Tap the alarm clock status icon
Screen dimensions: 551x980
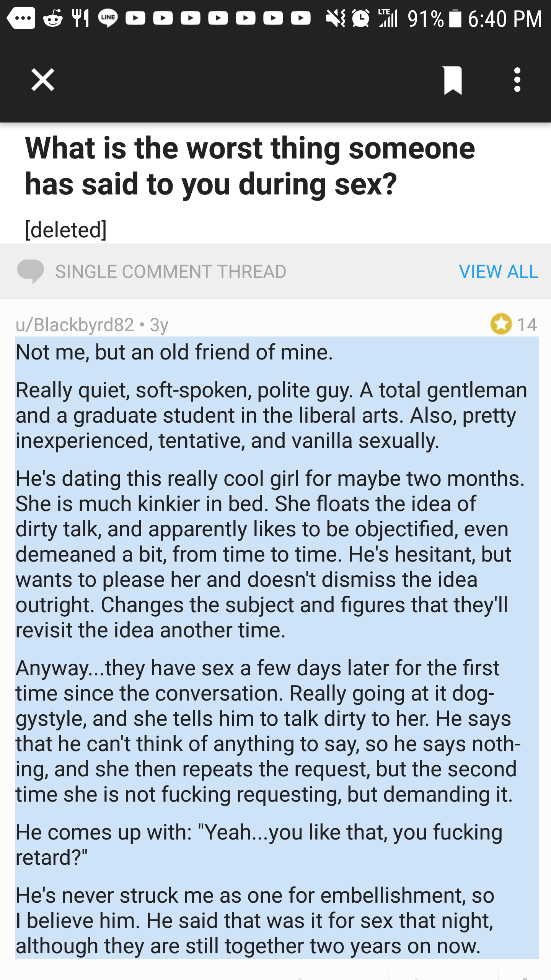pyautogui.click(x=360, y=18)
